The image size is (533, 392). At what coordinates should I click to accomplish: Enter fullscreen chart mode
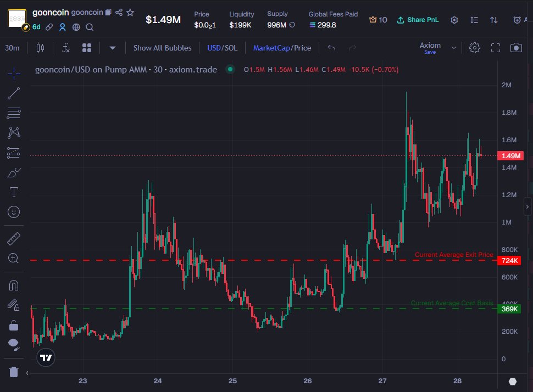[496, 48]
